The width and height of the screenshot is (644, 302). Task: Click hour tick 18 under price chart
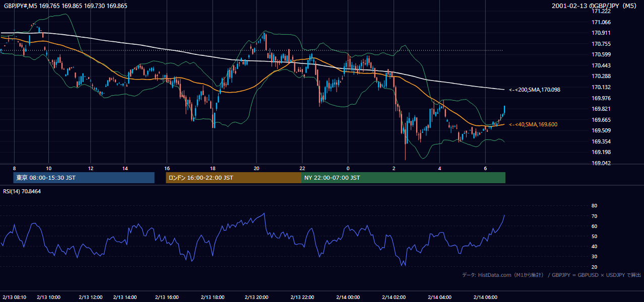click(x=213, y=168)
